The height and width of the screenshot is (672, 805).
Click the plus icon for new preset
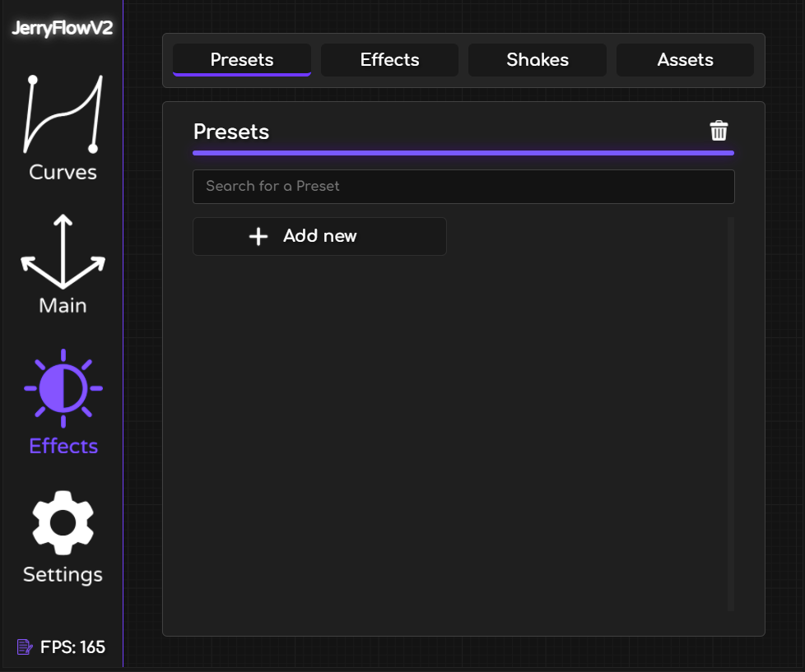coord(258,237)
